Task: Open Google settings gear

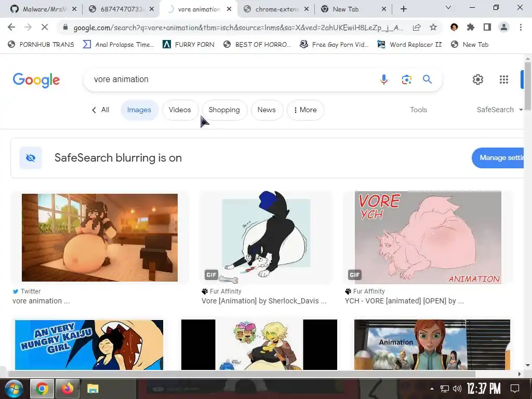Action: pos(478,79)
